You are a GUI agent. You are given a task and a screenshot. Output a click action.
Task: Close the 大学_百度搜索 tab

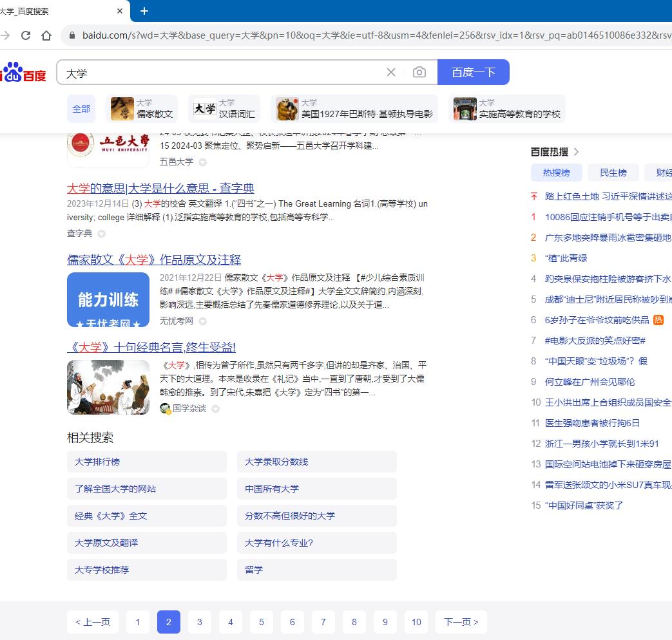coord(120,11)
